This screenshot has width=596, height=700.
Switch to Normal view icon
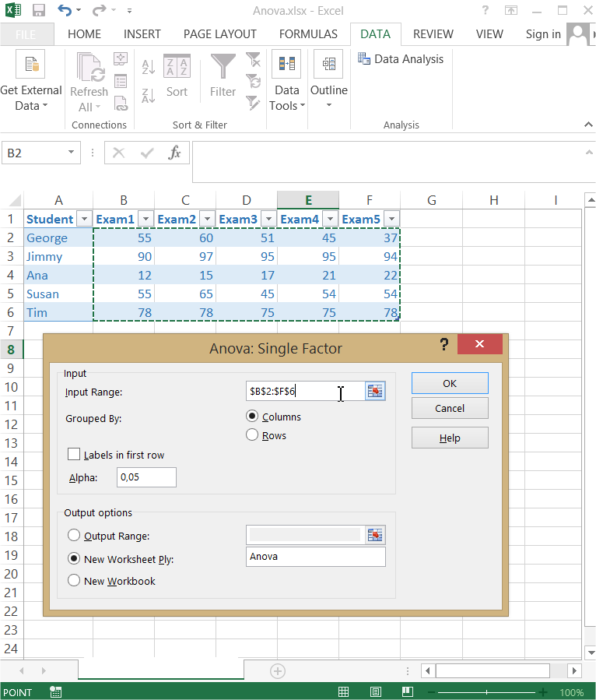point(343,692)
